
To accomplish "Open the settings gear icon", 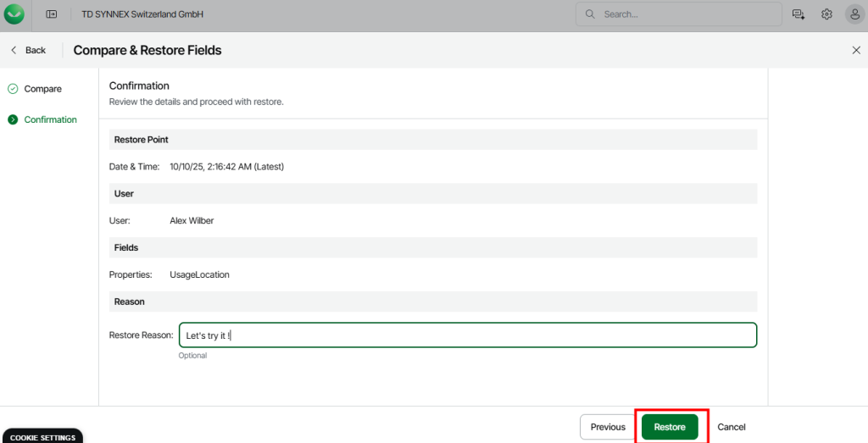I will [826, 14].
